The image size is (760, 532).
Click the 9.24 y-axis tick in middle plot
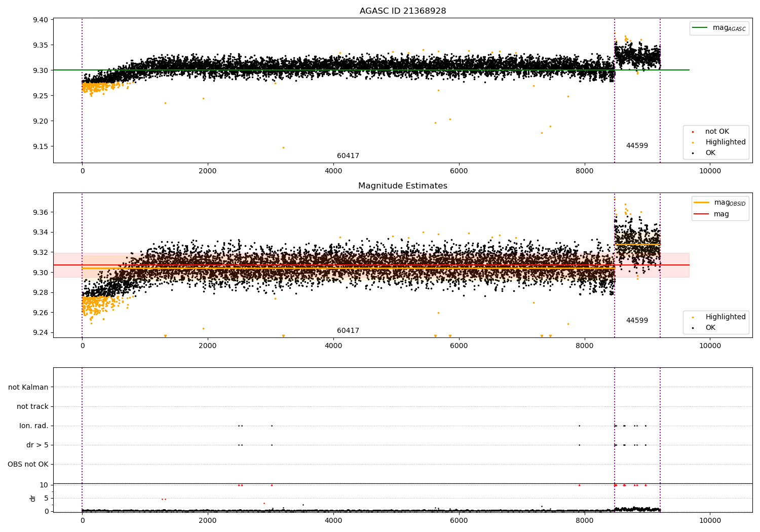tap(41, 333)
